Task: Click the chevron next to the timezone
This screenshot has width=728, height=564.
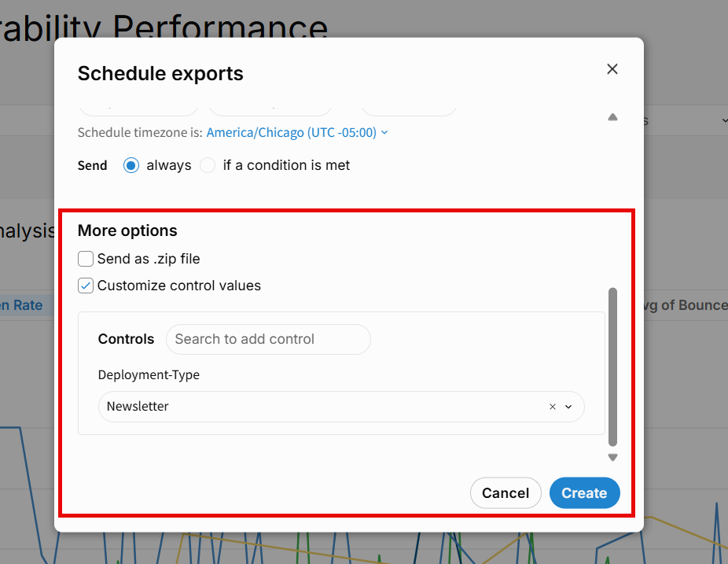Action: (x=384, y=133)
